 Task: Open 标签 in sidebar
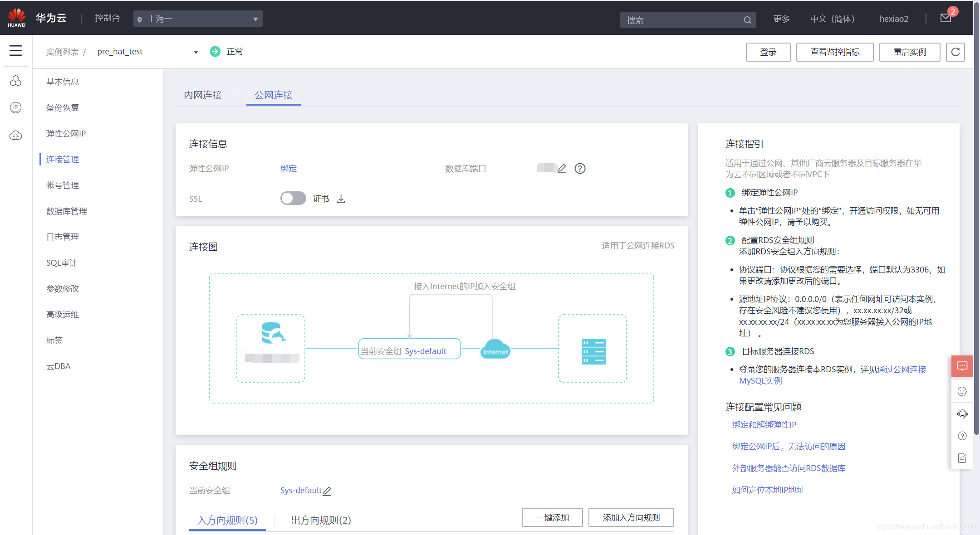click(x=54, y=340)
